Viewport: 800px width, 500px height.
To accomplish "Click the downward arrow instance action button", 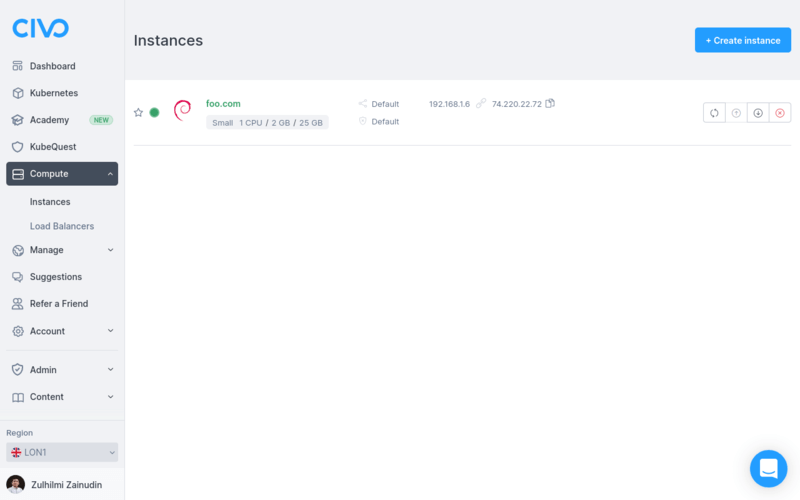I will [x=758, y=113].
